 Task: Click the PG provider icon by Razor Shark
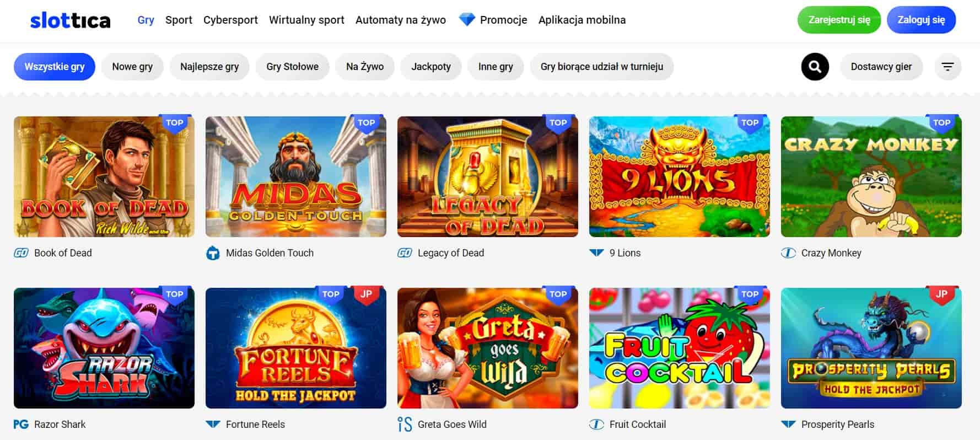[21, 425]
